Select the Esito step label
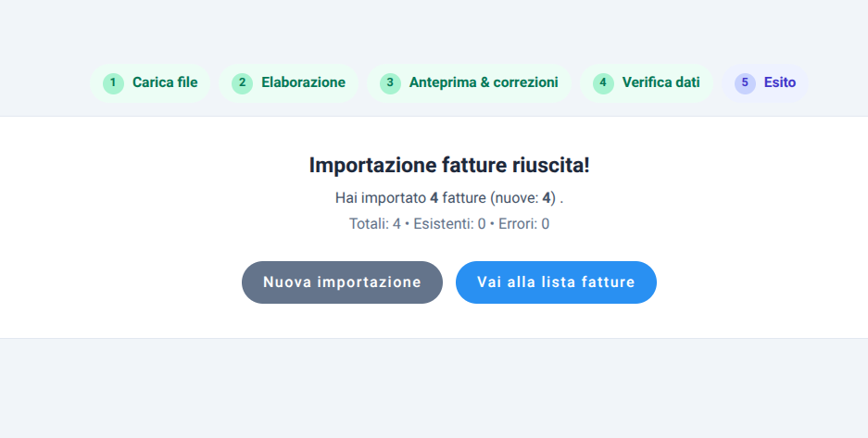 (779, 82)
